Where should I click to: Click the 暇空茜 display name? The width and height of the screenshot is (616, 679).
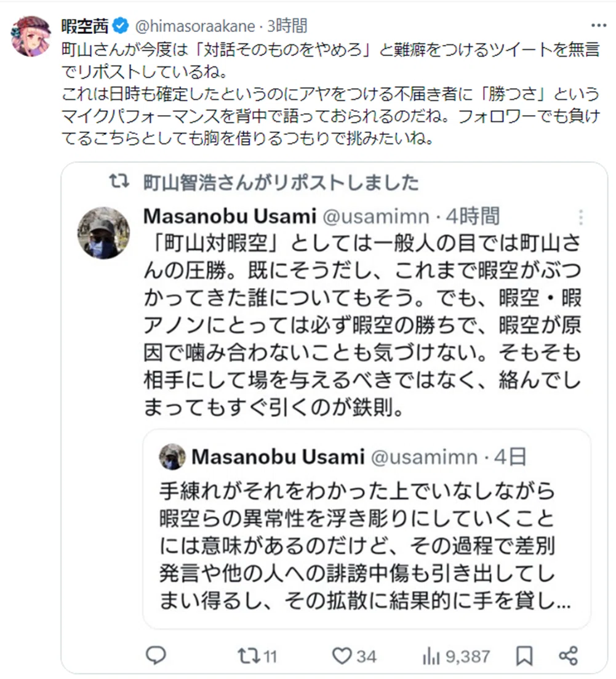point(85,26)
